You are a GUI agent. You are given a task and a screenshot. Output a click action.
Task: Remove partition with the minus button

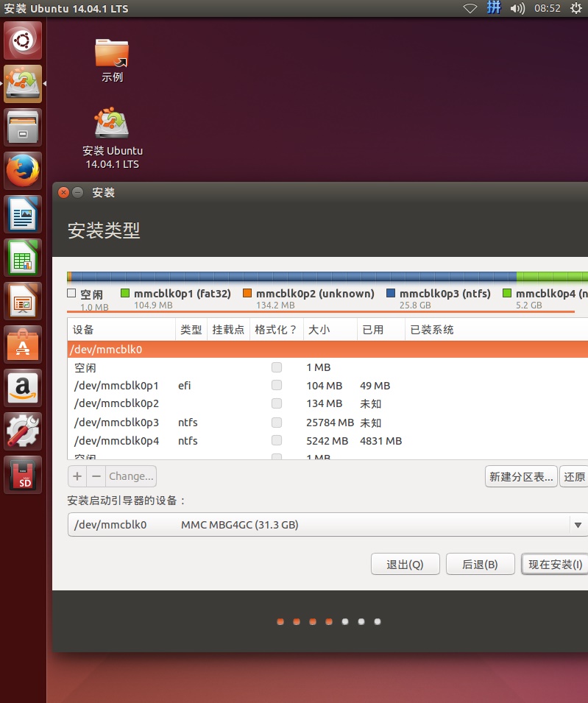tap(96, 476)
